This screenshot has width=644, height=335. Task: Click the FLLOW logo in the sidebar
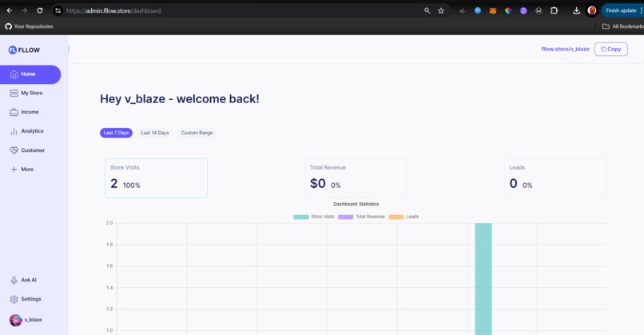pos(24,50)
